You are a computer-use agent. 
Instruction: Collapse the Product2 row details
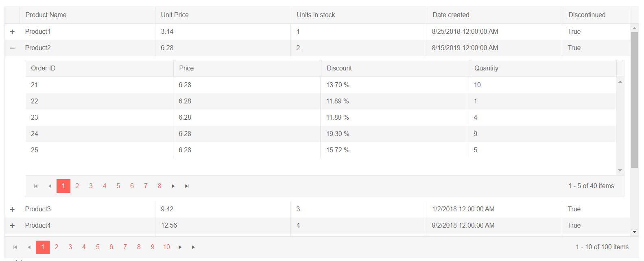pos(12,48)
